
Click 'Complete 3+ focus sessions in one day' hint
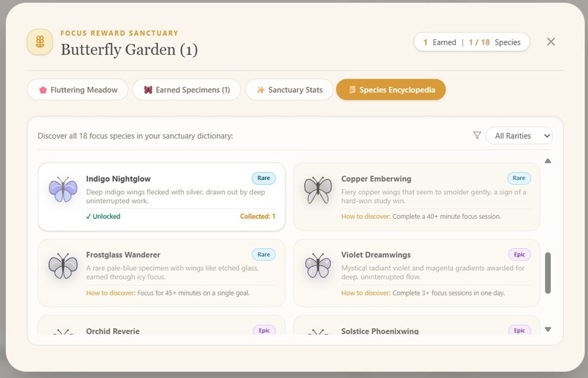point(449,293)
